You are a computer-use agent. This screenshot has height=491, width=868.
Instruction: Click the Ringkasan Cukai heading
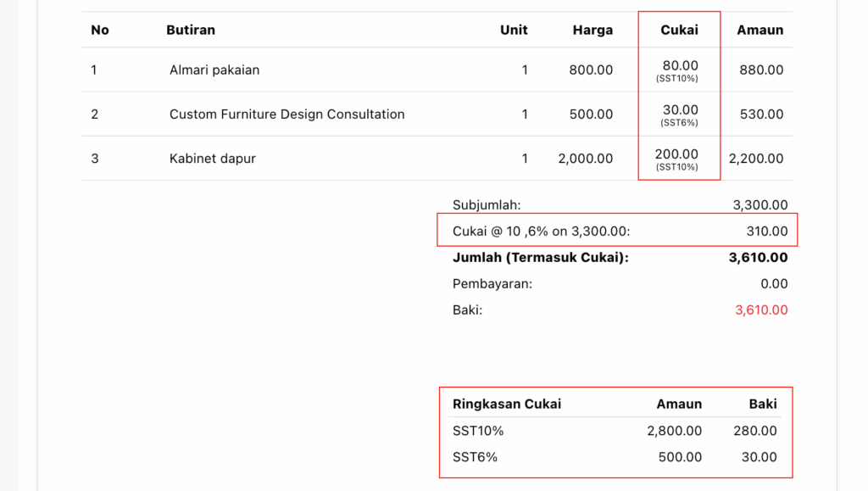(507, 405)
